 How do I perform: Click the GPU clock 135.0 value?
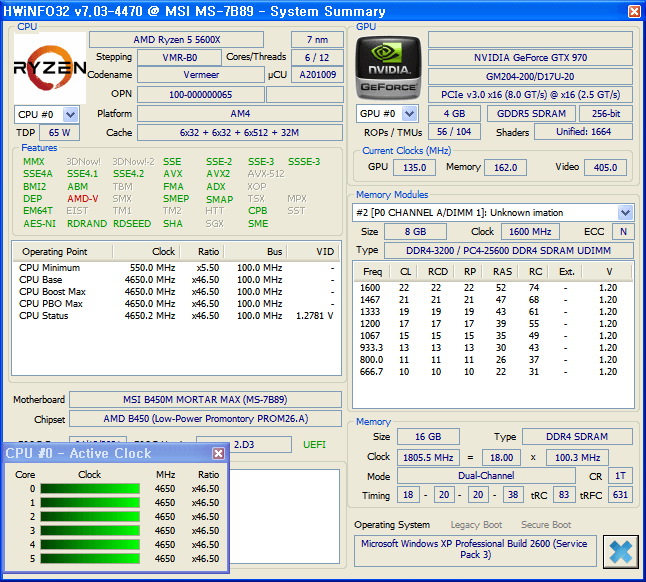coord(414,168)
